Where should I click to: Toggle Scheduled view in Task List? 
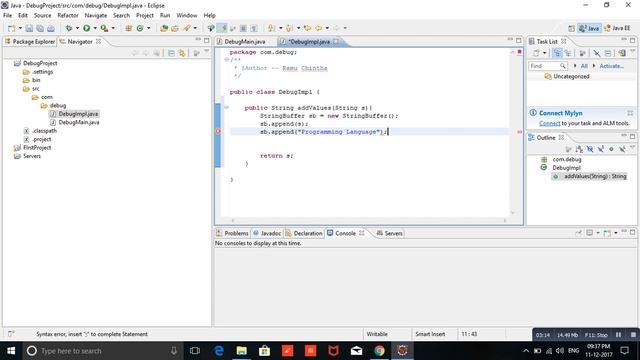point(568,53)
